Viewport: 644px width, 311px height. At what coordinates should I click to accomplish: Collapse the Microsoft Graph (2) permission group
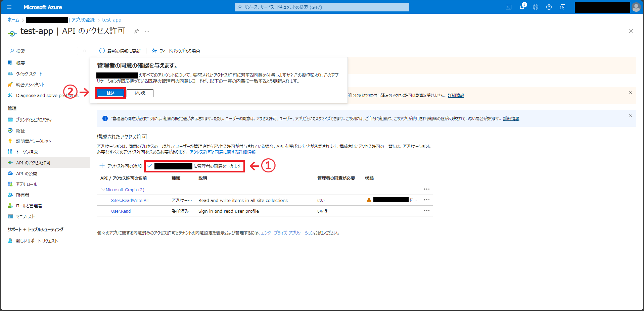tap(103, 190)
